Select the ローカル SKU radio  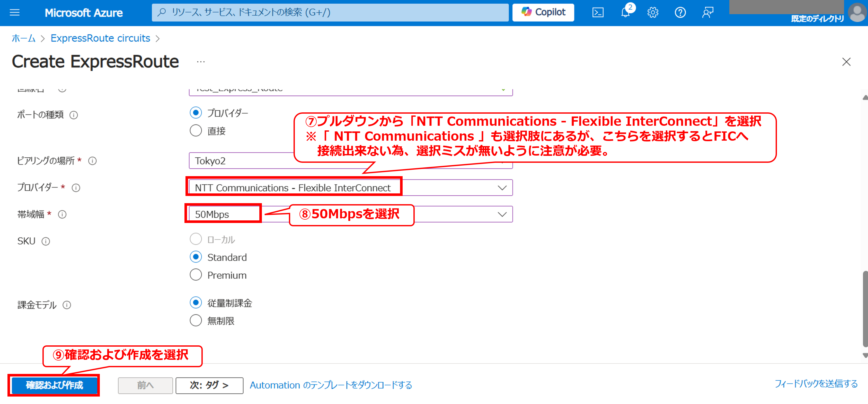click(x=196, y=239)
